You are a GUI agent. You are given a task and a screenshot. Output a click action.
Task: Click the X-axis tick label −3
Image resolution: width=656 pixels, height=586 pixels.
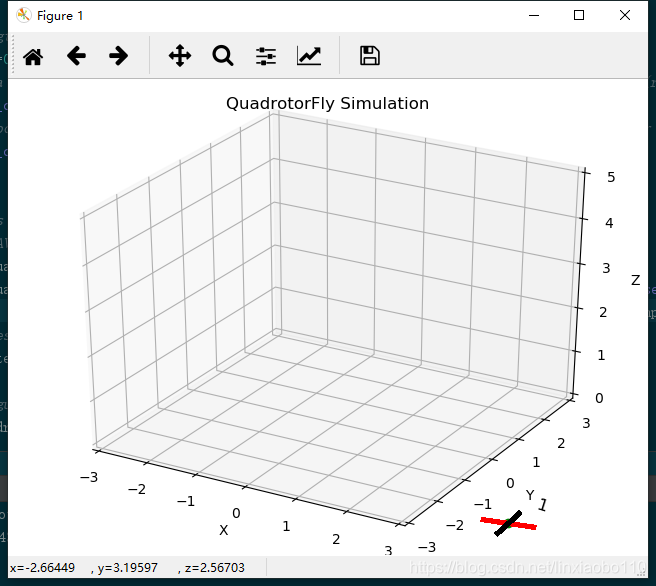(89, 477)
